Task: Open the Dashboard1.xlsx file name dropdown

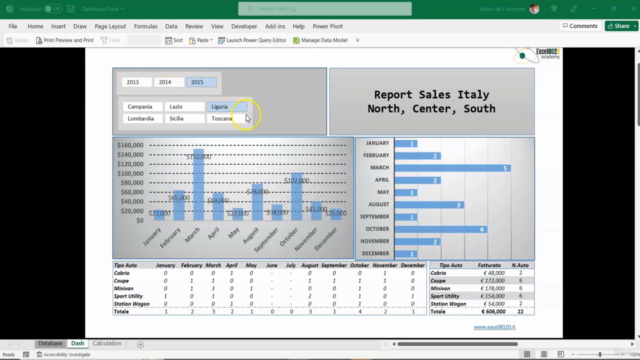Action: point(103,9)
